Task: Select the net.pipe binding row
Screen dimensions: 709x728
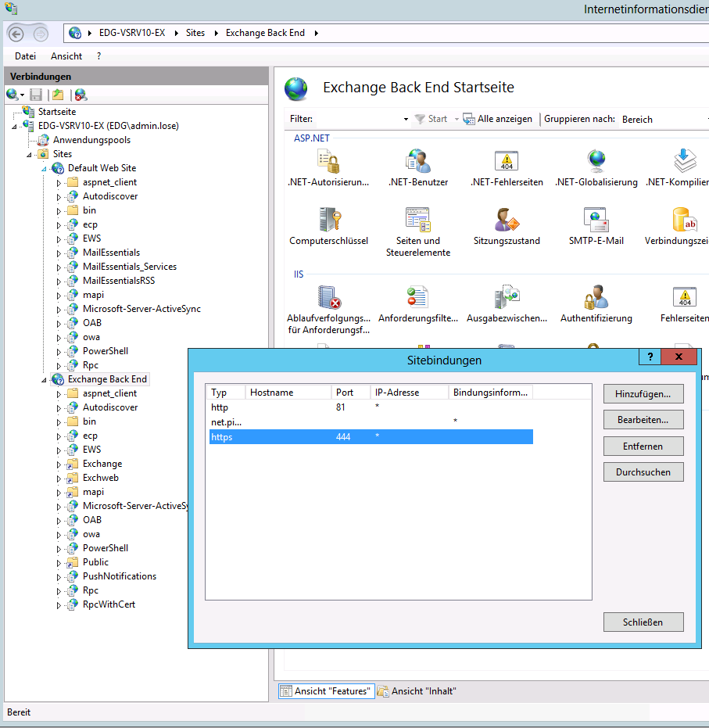Action: coord(371,422)
